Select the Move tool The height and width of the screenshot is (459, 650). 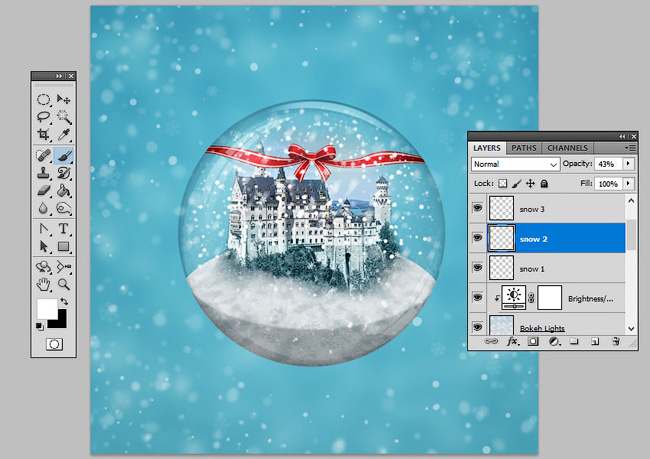(63, 100)
